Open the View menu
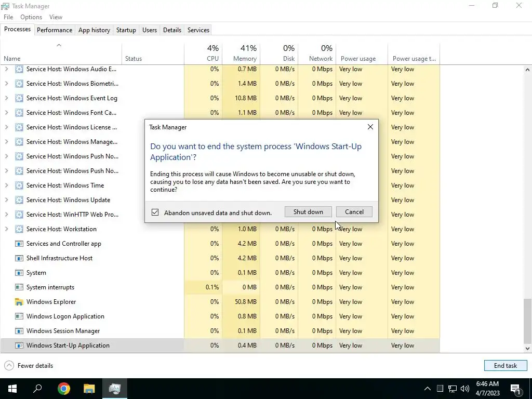 tap(56, 17)
